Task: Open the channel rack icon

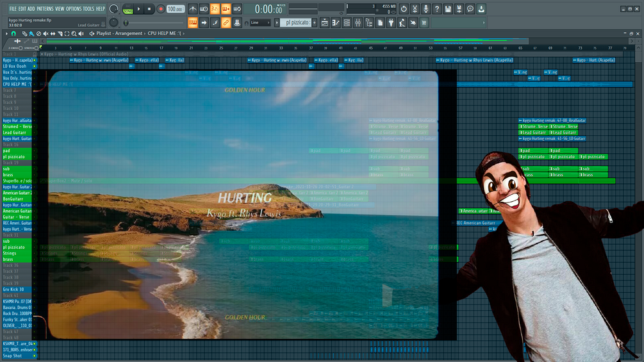Action: (x=347, y=22)
